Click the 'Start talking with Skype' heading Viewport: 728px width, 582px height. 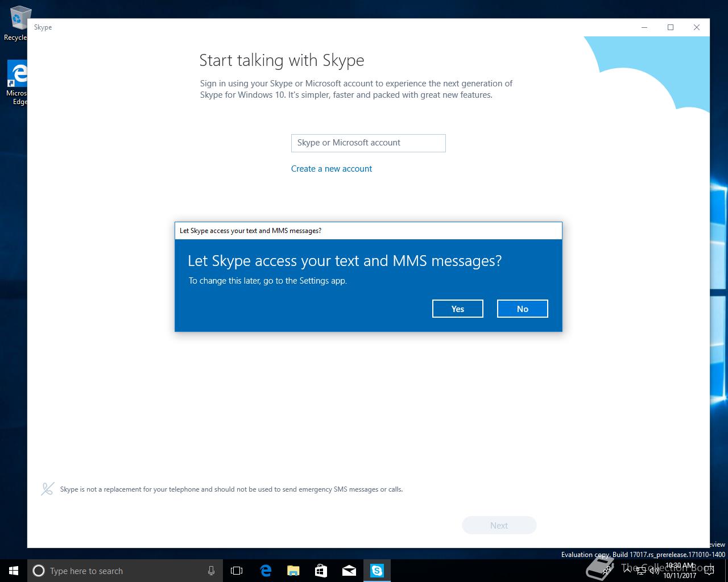coord(282,60)
